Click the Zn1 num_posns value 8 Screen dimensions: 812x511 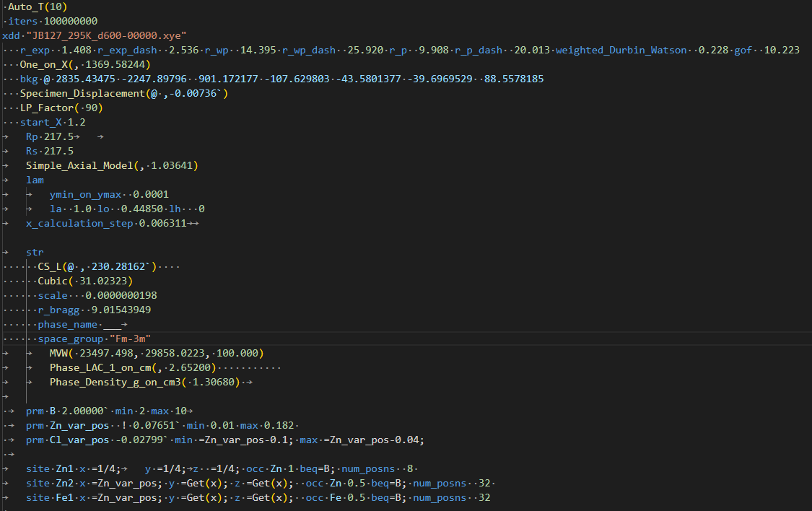click(410, 469)
